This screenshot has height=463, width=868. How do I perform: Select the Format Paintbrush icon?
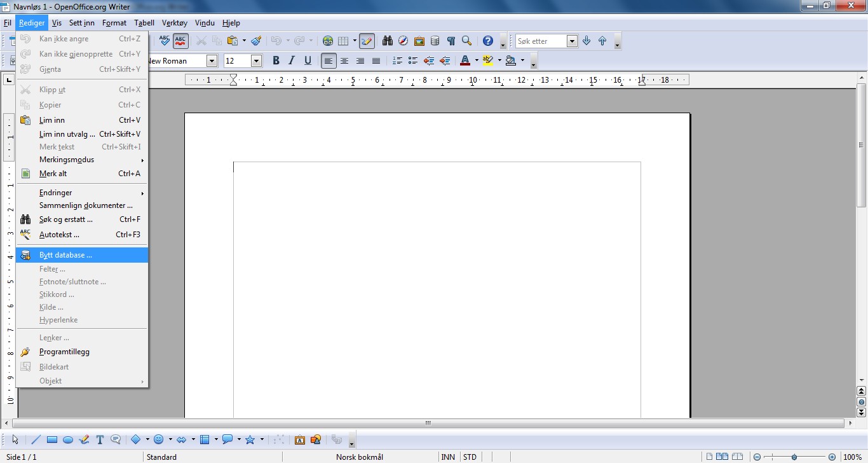click(256, 41)
